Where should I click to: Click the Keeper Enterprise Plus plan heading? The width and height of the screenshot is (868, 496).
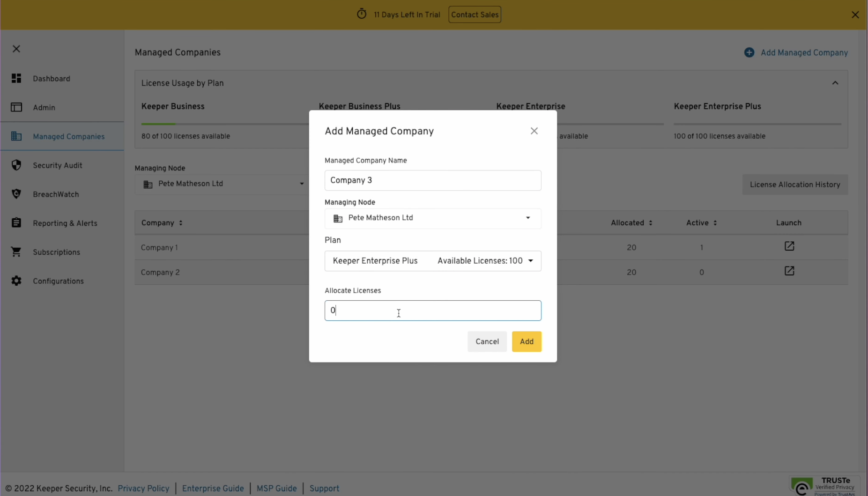click(x=717, y=107)
